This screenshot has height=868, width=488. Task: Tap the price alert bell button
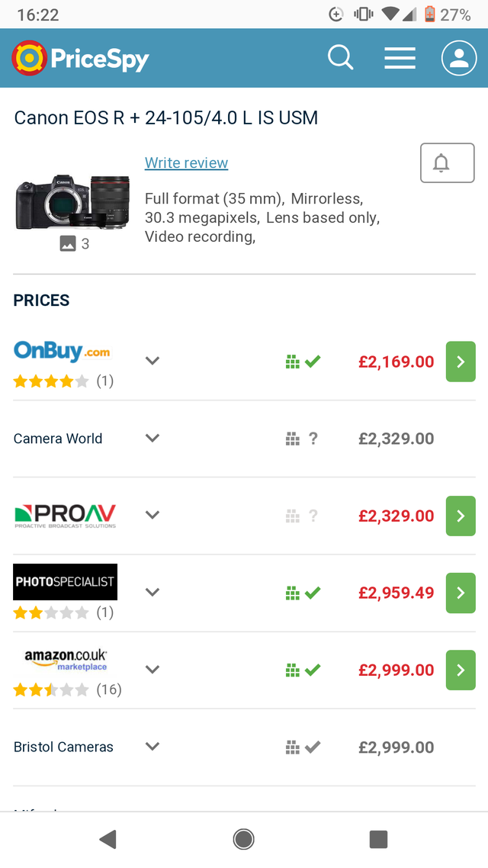447,162
